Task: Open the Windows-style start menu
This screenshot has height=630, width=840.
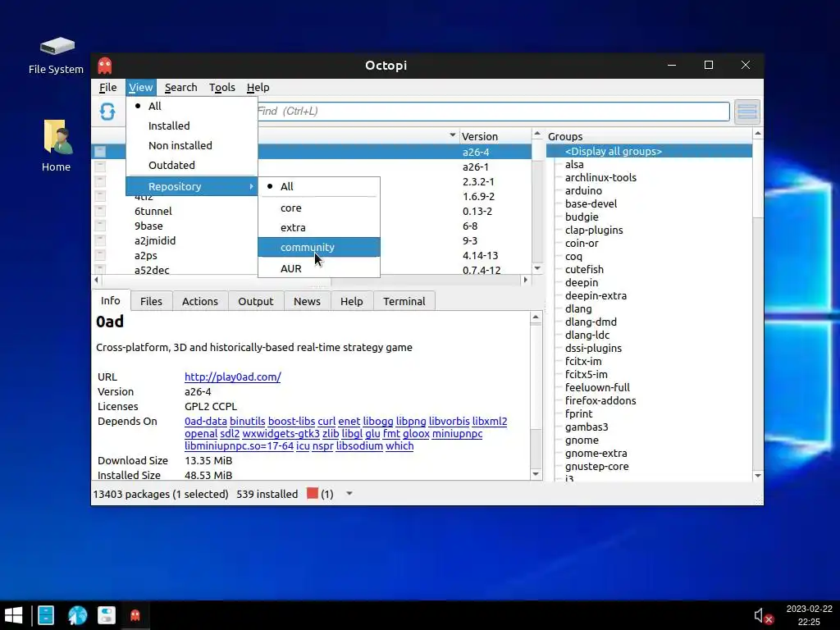Action: tap(13, 615)
